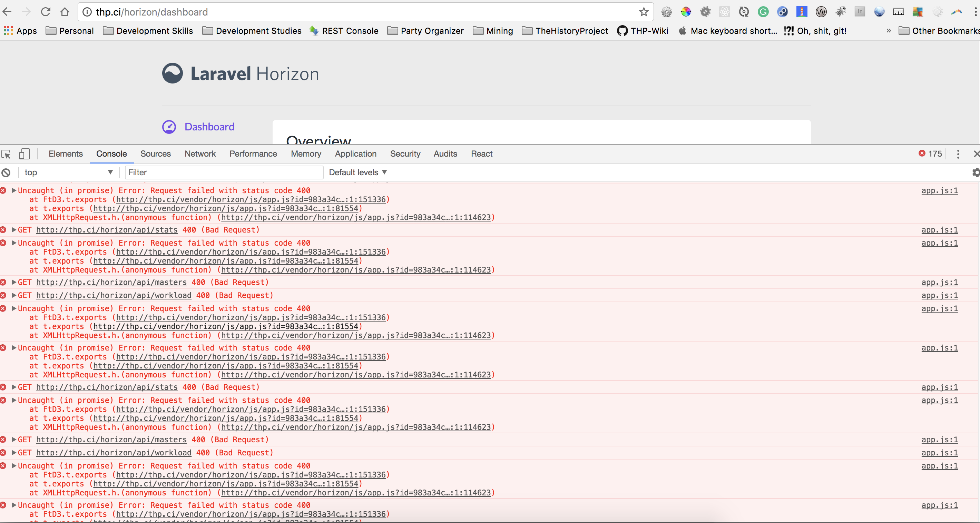The image size is (980, 523).
Task: Open the horizon/api/workload link in console
Action: [114, 296]
